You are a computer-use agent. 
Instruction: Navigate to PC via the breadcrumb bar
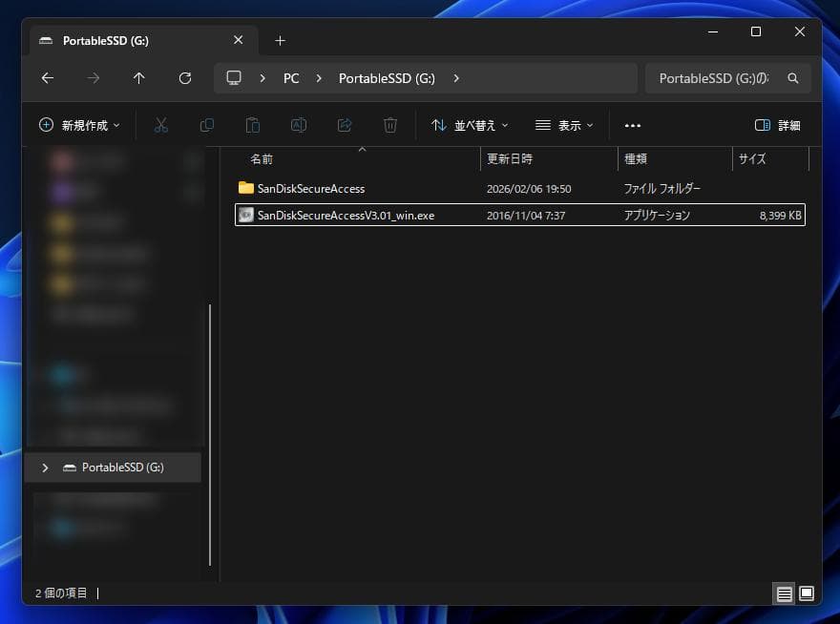[291, 78]
